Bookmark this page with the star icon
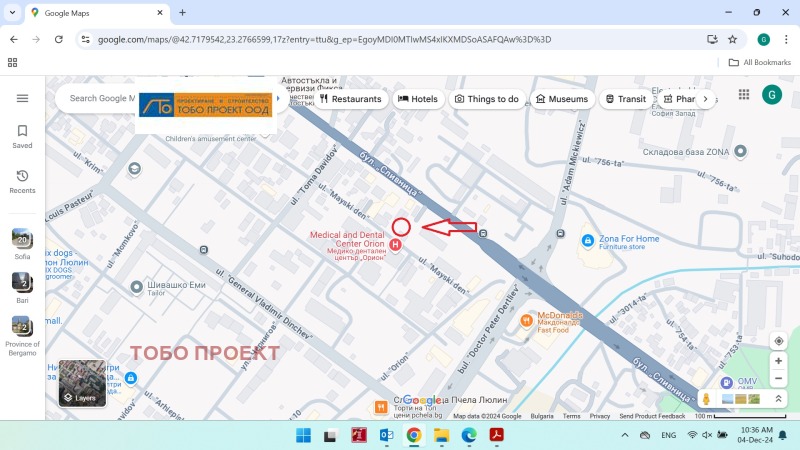Screen dimensions: 800x450 732,39
